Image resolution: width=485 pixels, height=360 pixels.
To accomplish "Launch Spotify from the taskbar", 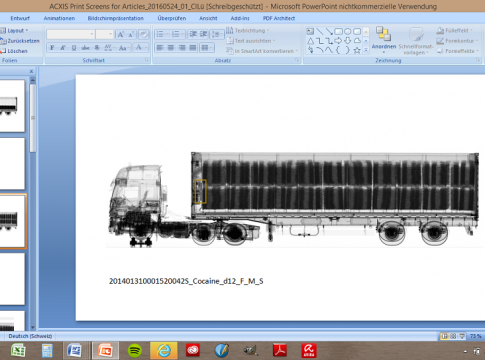I will (x=135, y=351).
